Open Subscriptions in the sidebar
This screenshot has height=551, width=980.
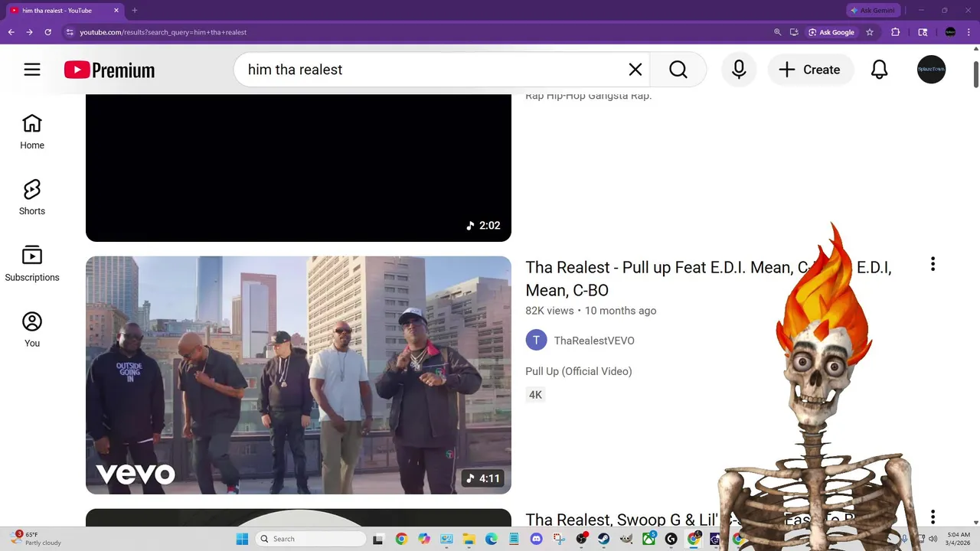[x=32, y=265]
